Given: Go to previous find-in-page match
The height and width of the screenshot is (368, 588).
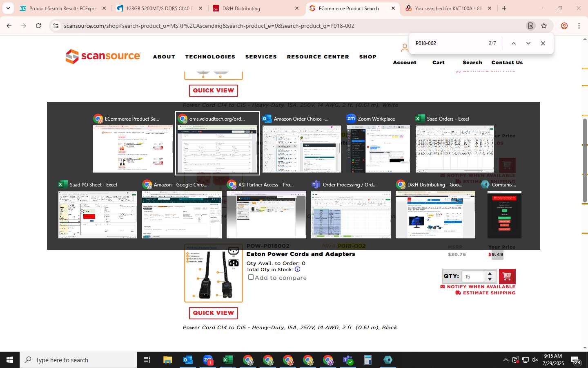Looking at the screenshot, I should pyautogui.click(x=514, y=43).
